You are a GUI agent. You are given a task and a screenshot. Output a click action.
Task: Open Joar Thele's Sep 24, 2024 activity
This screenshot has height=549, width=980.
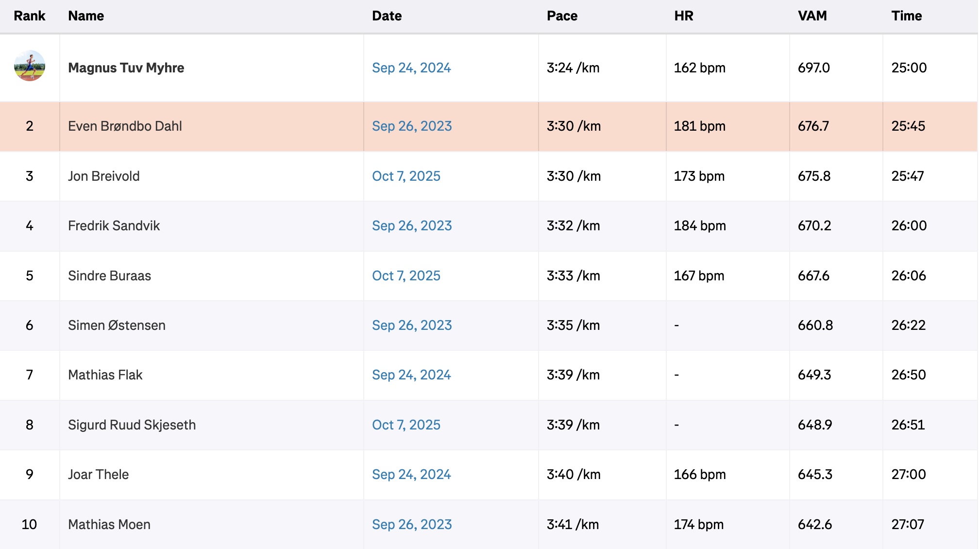411,474
